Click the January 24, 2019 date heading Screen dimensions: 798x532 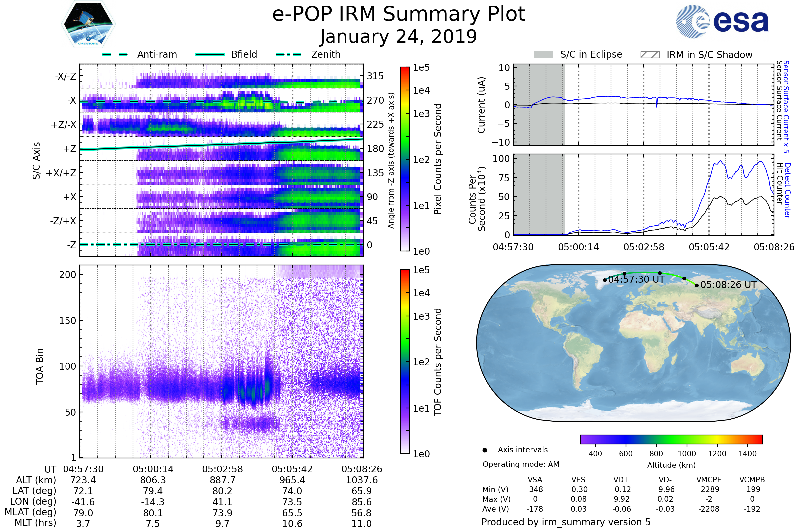(399, 37)
